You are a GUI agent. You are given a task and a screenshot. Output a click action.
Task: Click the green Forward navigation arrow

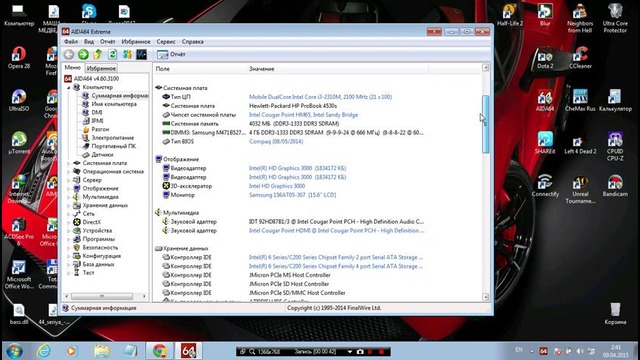point(83,54)
